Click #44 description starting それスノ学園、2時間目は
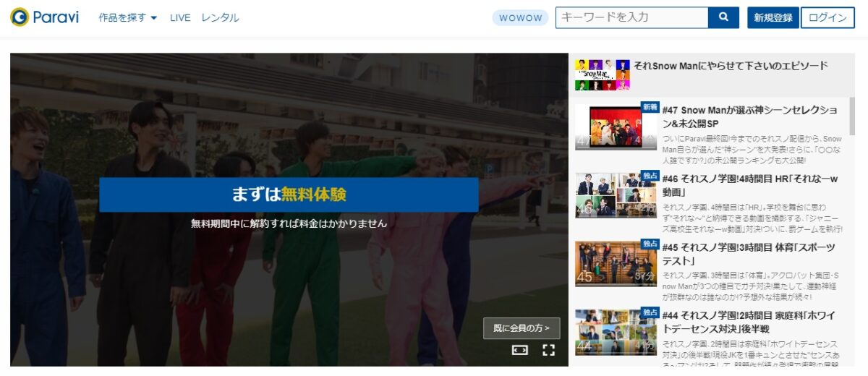Screen dimensions: 868x376 [752, 352]
